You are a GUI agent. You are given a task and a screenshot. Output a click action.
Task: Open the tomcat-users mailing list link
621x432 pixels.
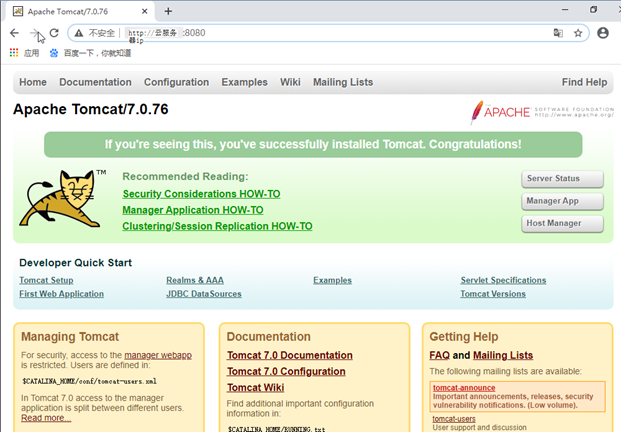(x=454, y=419)
